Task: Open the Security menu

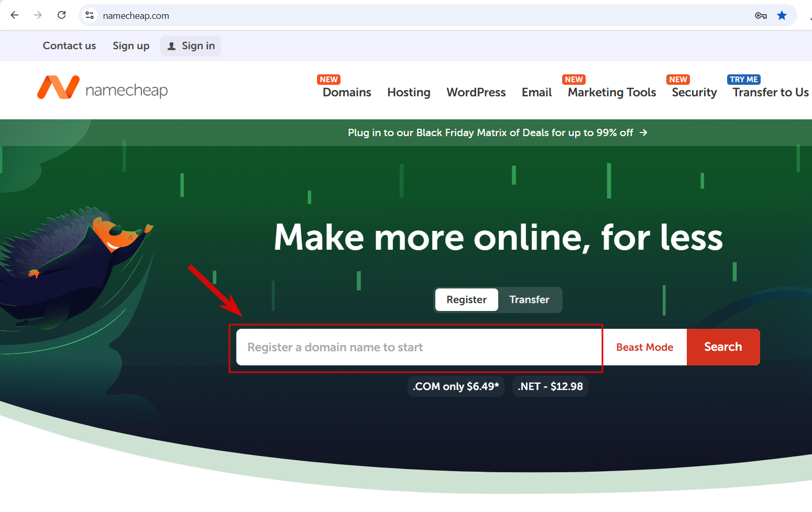Action: coord(694,92)
